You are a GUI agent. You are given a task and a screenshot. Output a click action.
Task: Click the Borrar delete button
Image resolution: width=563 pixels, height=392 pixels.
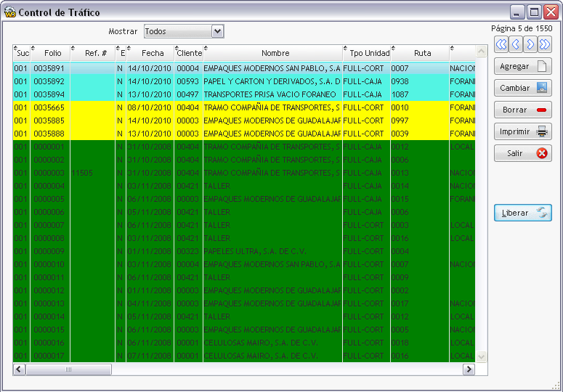point(523,110)
